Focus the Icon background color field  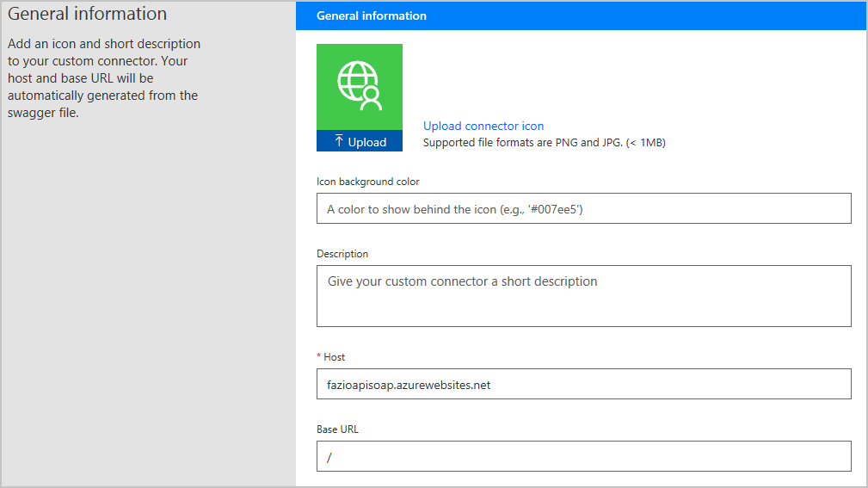583,208
